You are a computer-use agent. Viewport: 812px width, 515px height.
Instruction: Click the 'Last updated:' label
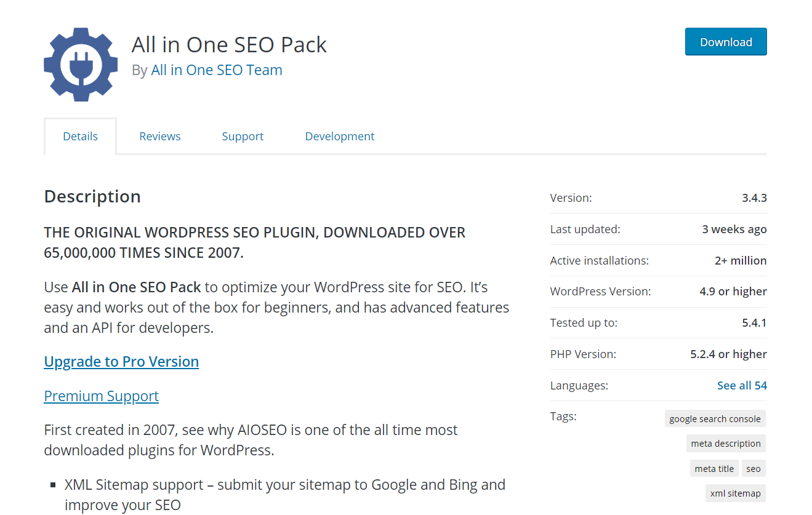(585, 229)
